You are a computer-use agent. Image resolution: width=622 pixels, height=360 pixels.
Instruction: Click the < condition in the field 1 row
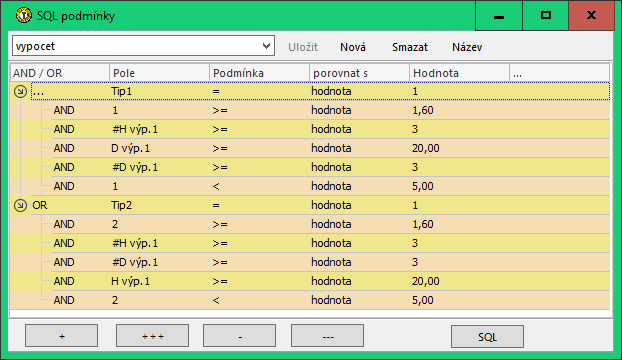[216, 186]
